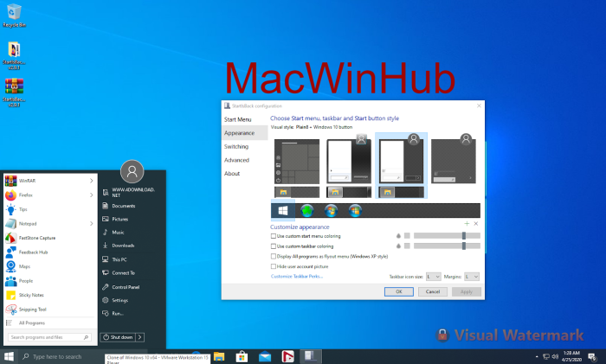
Task: Select the white and black gradient menu style
Action: tap(349, 159)
